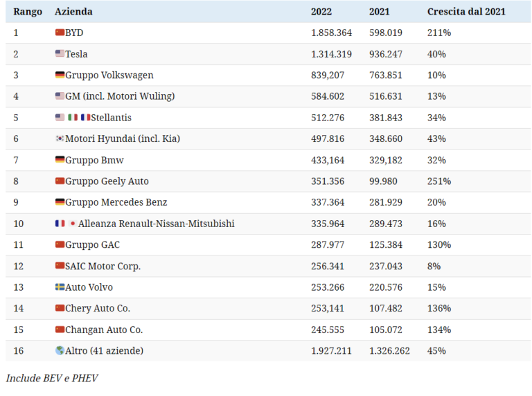This screenshot has height=396, width=532.
Task: Click Changan 2022 value 245.555
Action: tap(328, 330)
